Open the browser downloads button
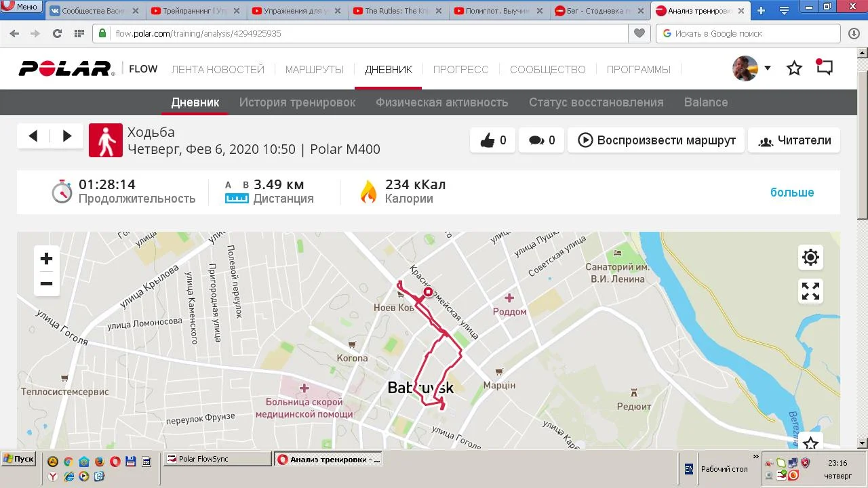 854,33
